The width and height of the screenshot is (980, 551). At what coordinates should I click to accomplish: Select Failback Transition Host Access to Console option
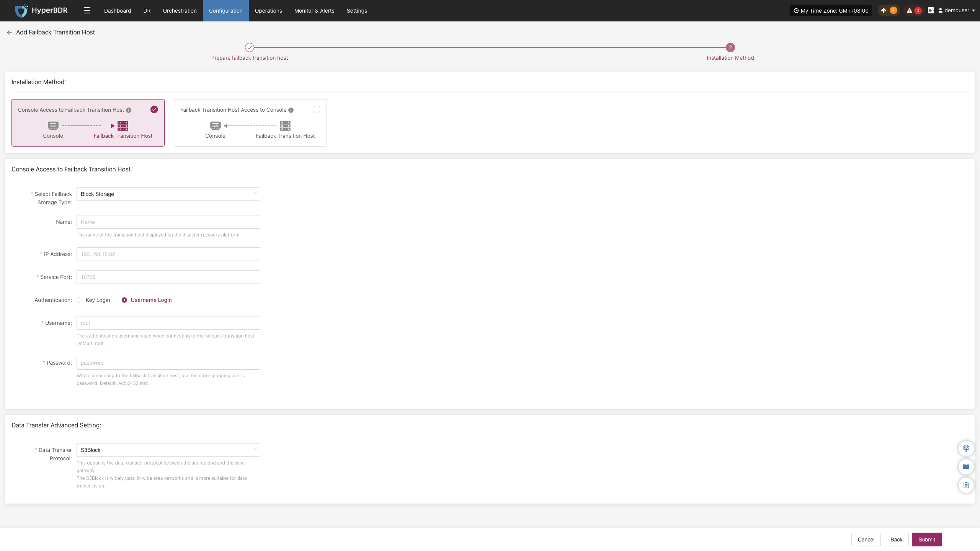point(250,123)
